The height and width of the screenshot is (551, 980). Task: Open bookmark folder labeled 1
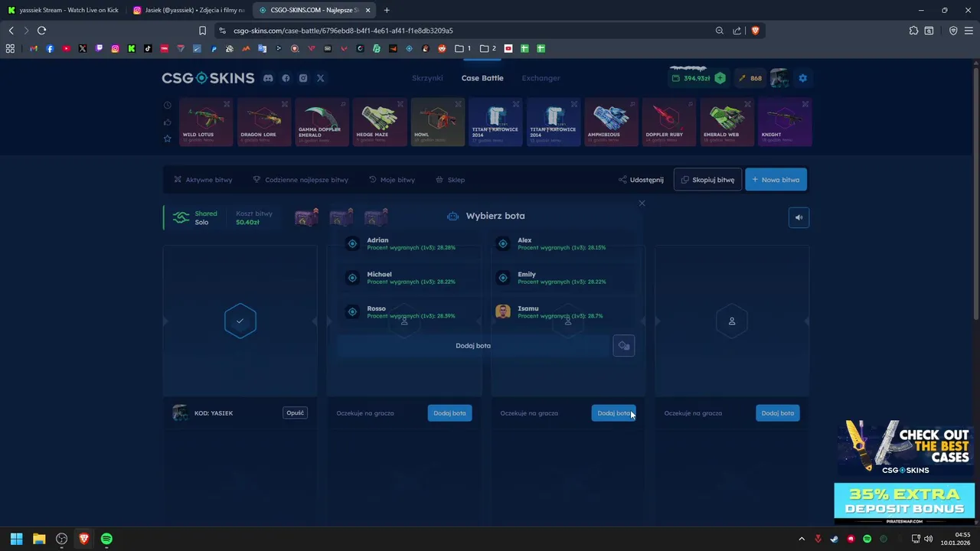pyautogui.click(x=462, y=48)
